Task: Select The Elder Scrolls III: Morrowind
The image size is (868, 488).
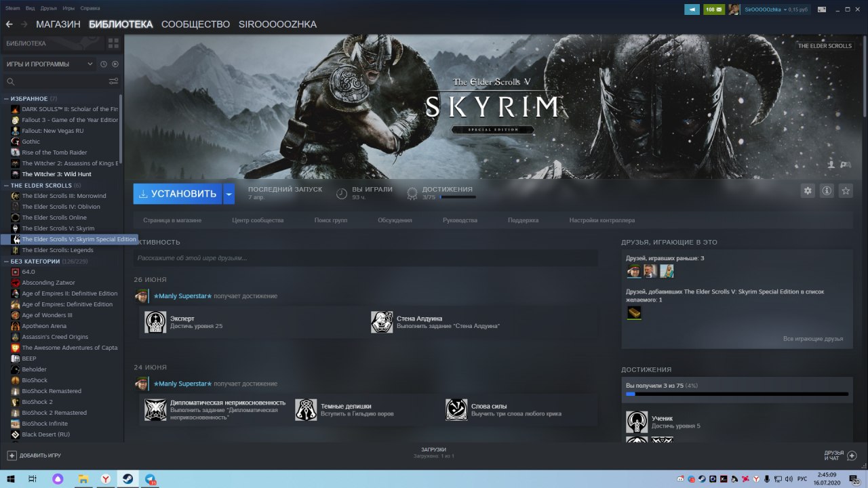Action: click(x=64, y=196)
